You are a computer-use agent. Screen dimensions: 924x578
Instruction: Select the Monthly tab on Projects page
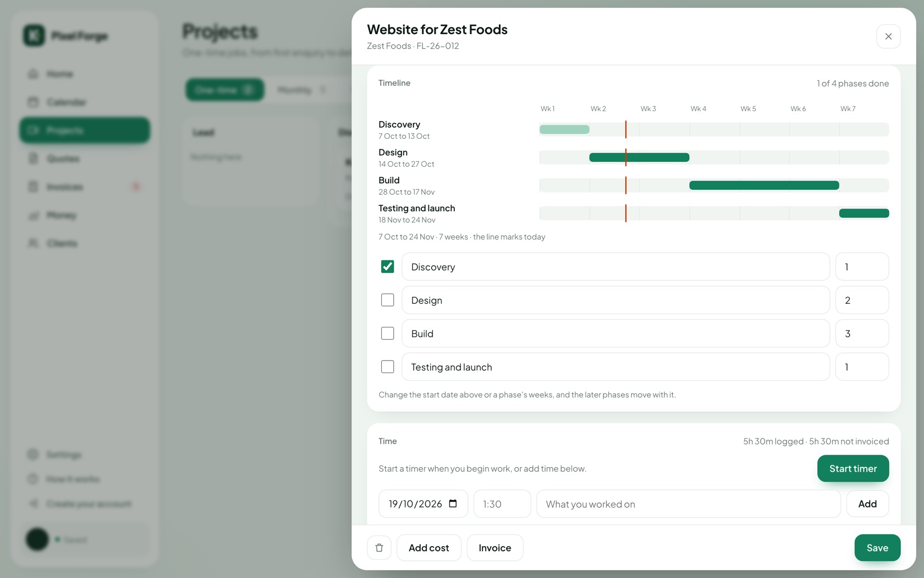(x=302, y=90)
